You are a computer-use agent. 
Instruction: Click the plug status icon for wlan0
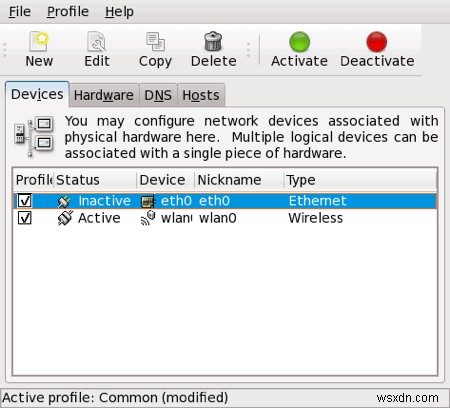65,218
